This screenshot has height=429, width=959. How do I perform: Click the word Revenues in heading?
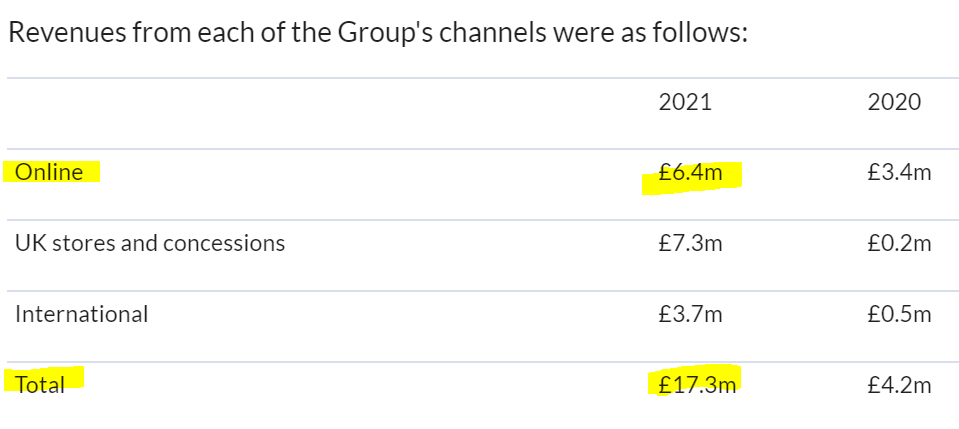[66, 32]
